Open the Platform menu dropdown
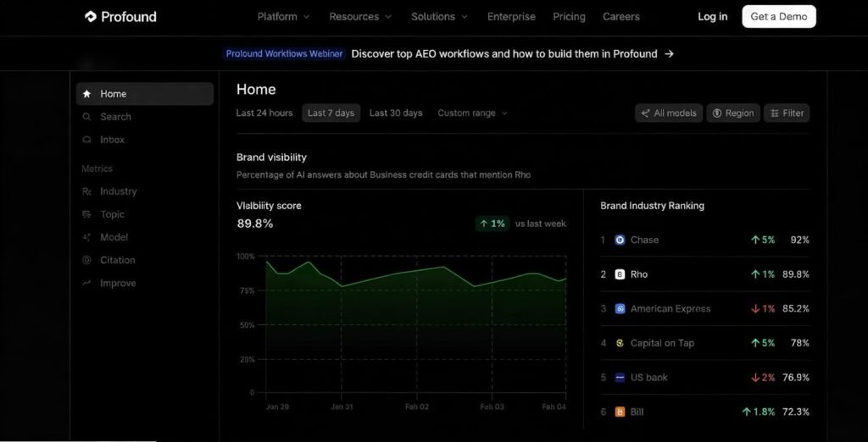The height and width of the screenshot is (442, 868). (283, 17)
